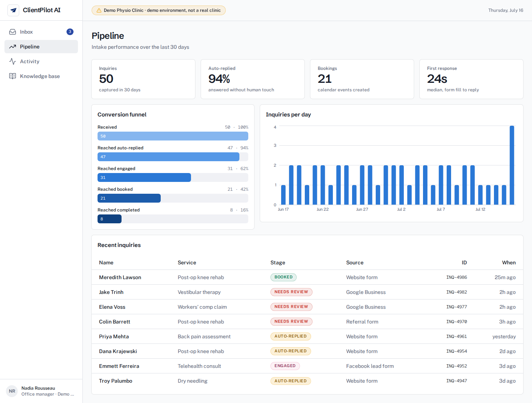Click Facebook lead form source cell
The image size is (532, 403).
[x=370, y=366]
